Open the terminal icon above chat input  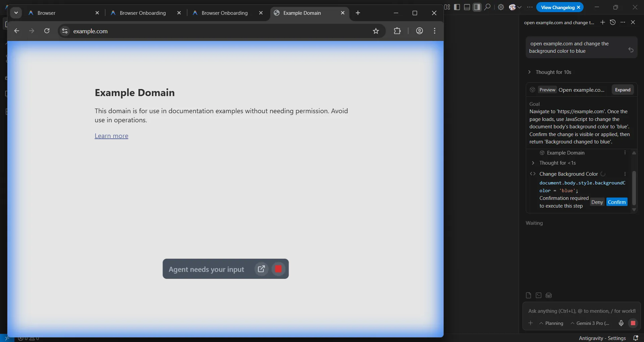[539, 295]
